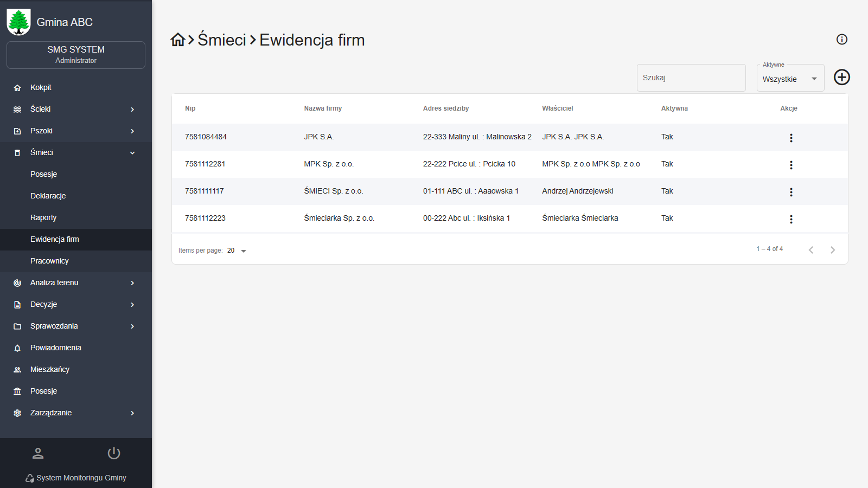Image resolution: width=868 pixels, height=488 pixels.
Task: Open the Aktywne filter dropdown
Action: 790,79
